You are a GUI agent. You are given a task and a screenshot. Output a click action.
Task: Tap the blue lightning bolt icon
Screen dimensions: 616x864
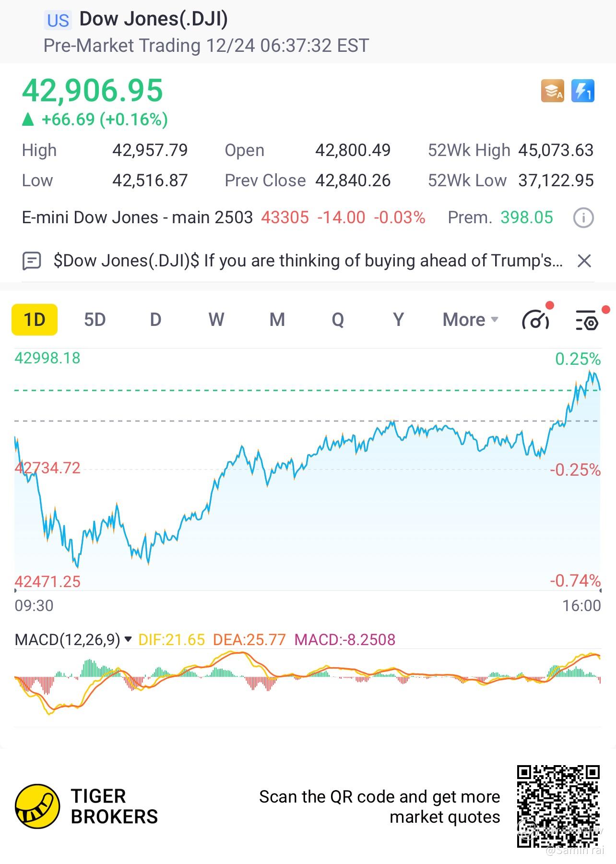582,91
